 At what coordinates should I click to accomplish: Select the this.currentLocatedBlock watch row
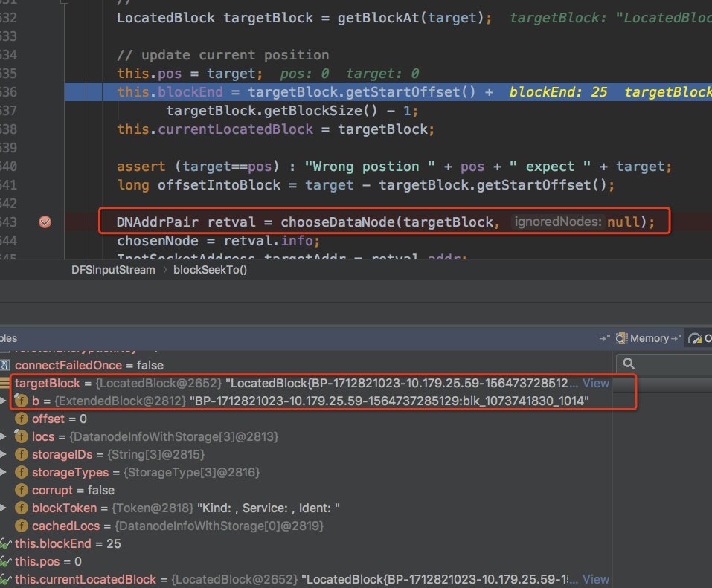(306, 579)
